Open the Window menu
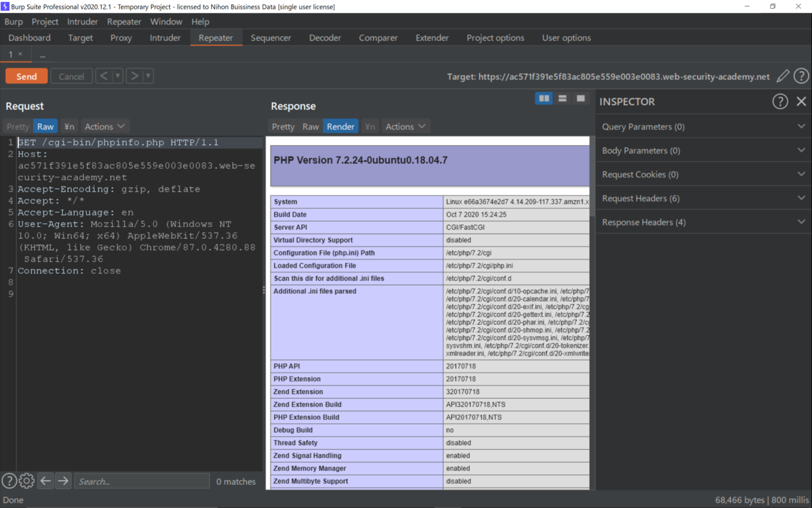The width and height of the screenshot is (812, 508). coord(166,22)
